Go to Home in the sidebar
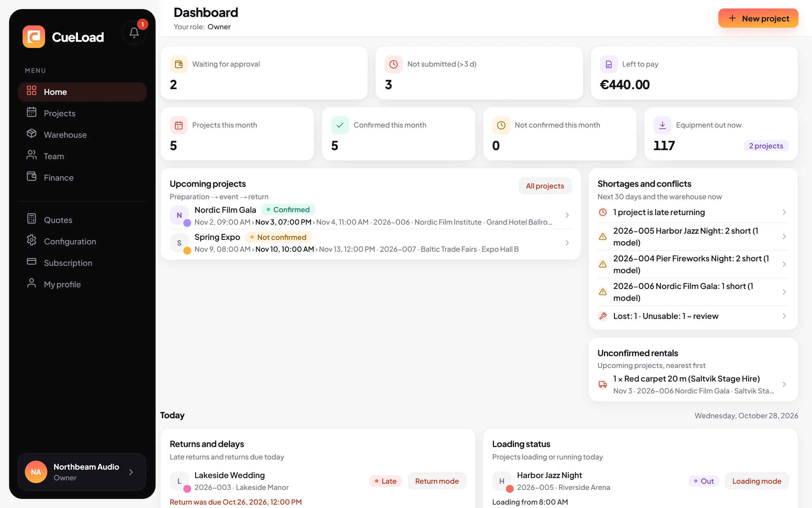Viewport: 812px width, 508px height. 82,92
